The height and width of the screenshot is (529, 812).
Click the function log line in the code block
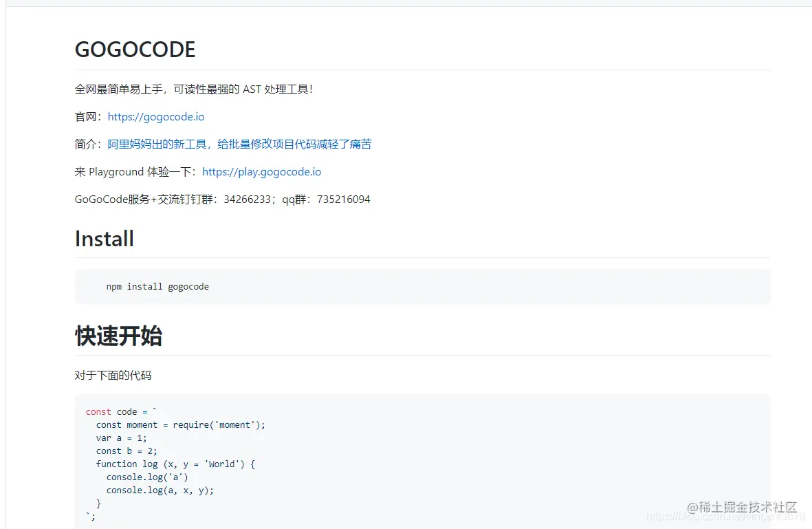pyautogui.click(x=175, y=464)
